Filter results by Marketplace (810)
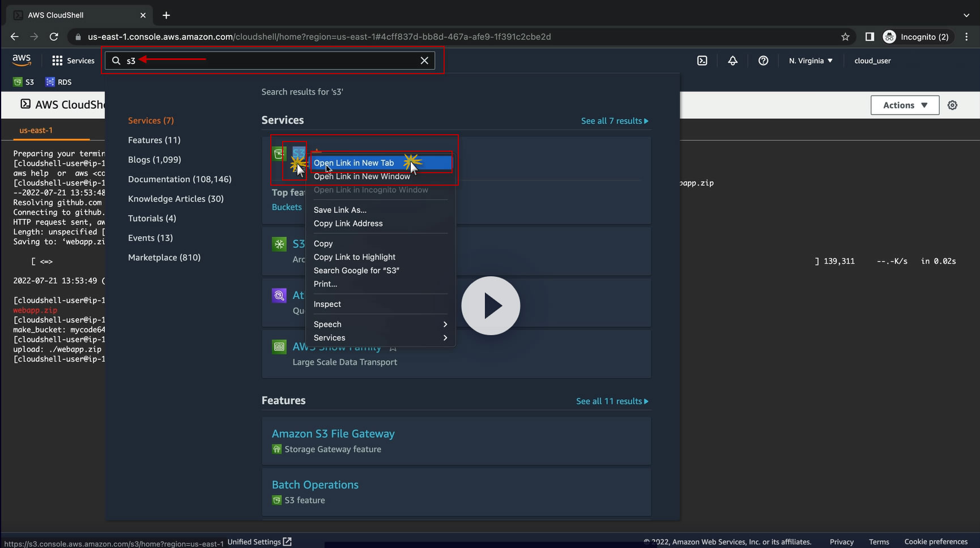The height and width of the screenshot is (548, 980). coord(164,258)
